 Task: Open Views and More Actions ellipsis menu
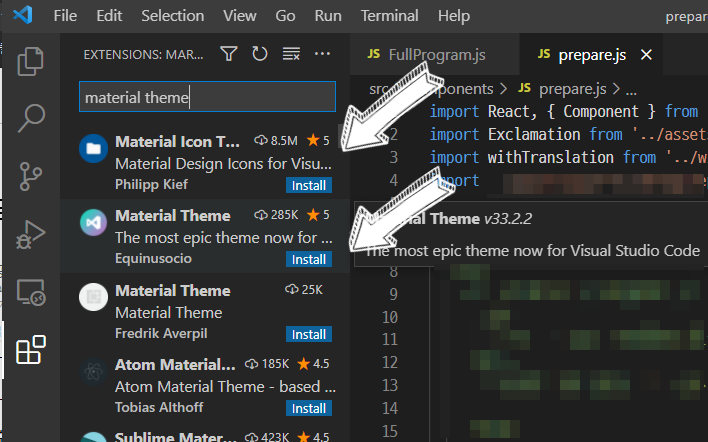(x=322, y=54)
